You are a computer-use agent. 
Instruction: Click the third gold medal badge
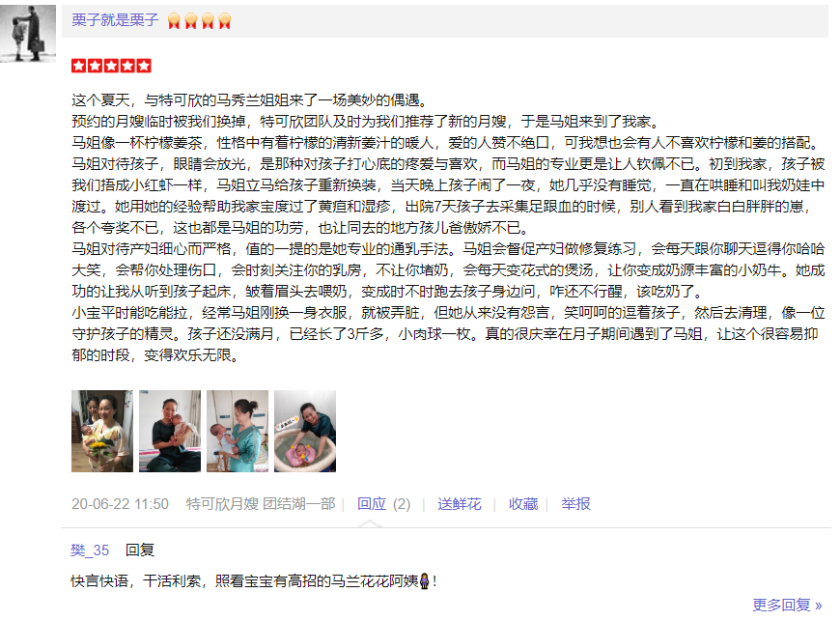pos(208,21)
